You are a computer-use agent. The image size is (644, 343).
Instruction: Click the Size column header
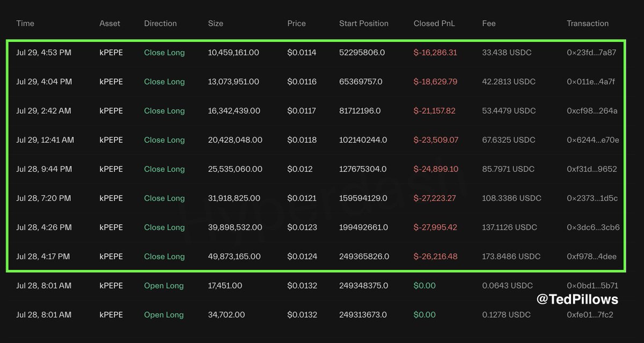pos(216,24)
